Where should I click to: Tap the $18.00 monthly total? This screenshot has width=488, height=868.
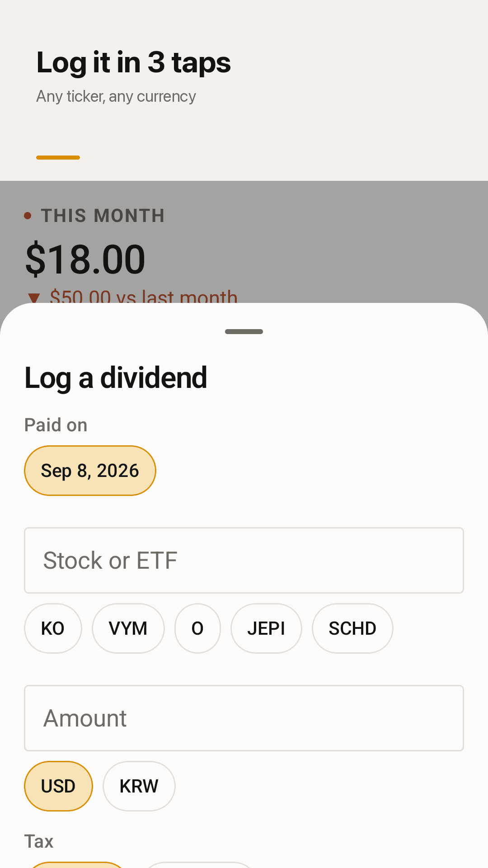coord(85,259)
